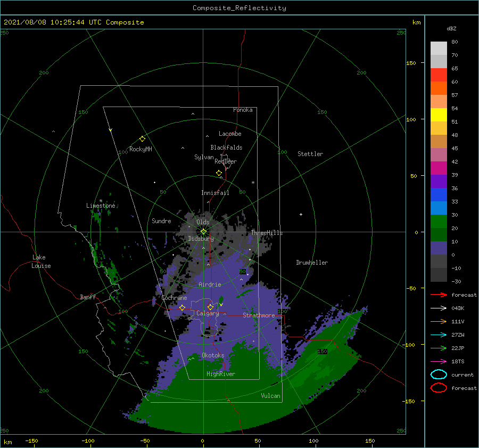The image size is (479, 448).
Task: Click the orange 111V arrow in legend
Action: pyautogui.click(x=439, y=321)
